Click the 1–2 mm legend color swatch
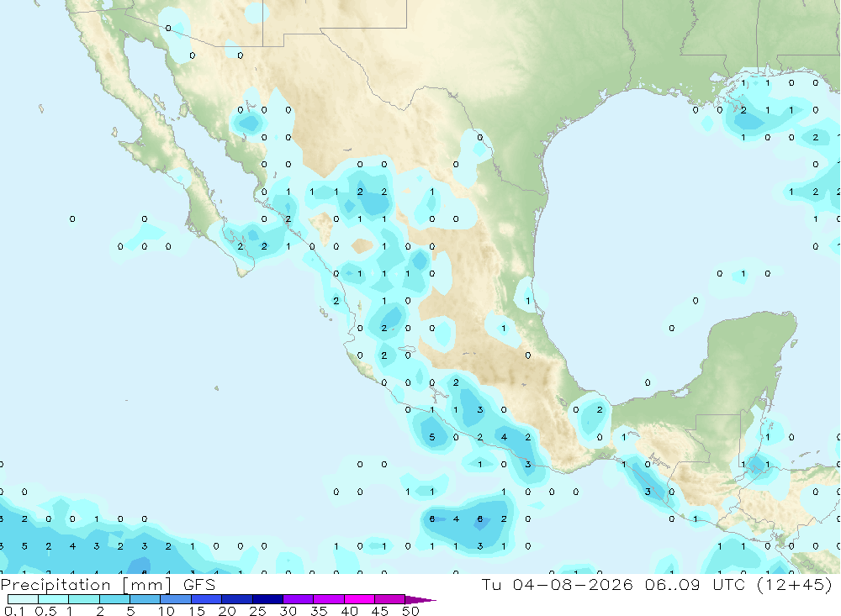841x616 pixels. (x=83, y=599)
